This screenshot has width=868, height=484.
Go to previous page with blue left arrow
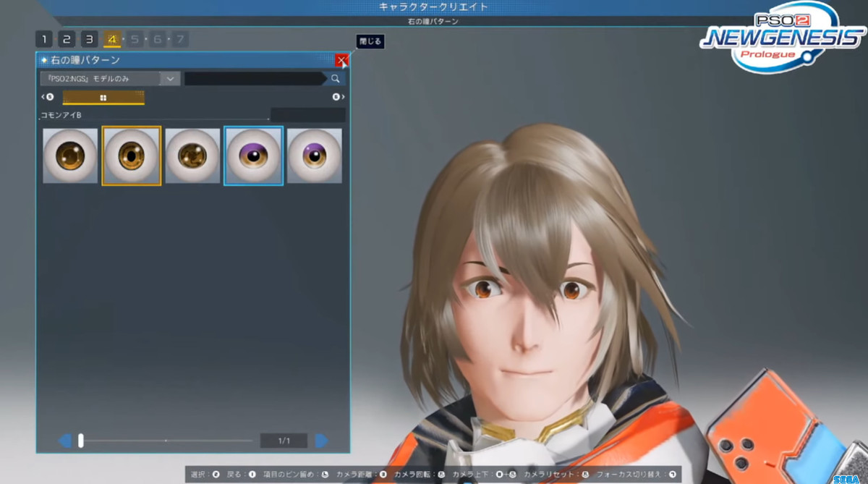[64, 441]
